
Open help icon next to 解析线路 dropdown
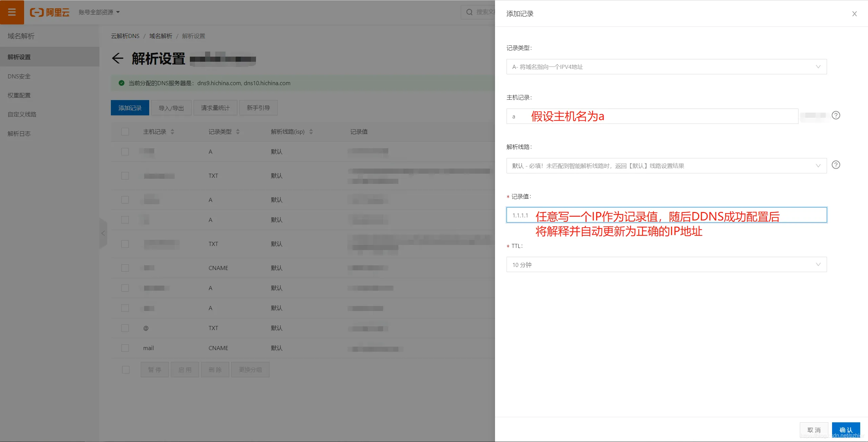click(x=836, y=165)
